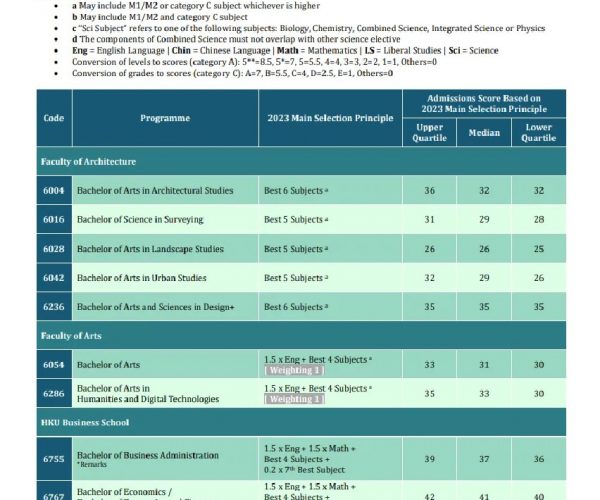Image resolution: width=600 pixels, height=500 pixels.
Task: Select programme code 6054 cell
Action: (x=54, y=365)
